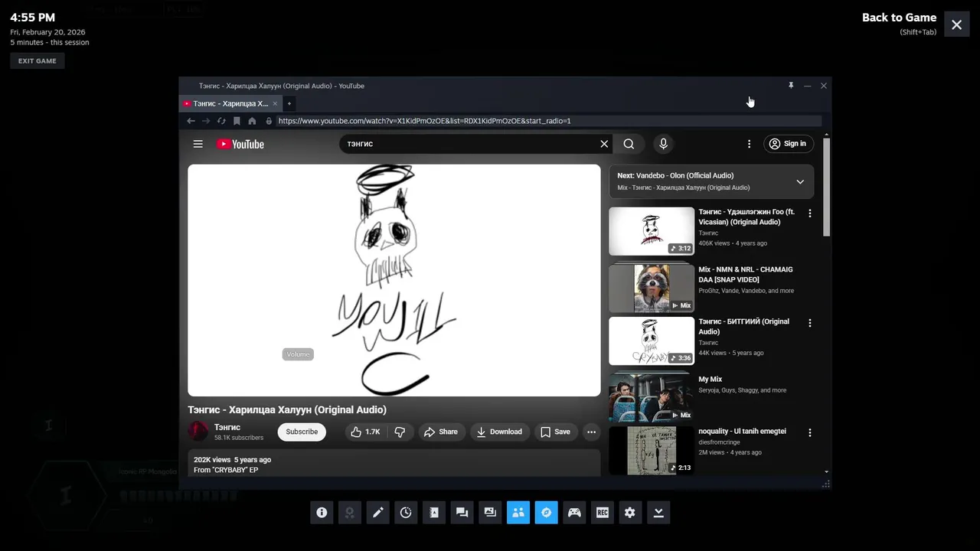Go forward in overlay browser
The image size is (980, 551).
coord(206,121)
